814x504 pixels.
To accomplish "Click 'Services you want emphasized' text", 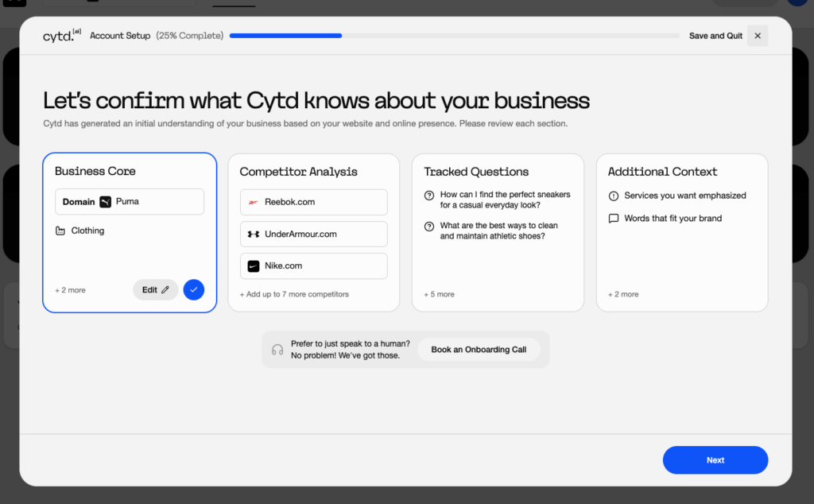I will coord(684,196).
